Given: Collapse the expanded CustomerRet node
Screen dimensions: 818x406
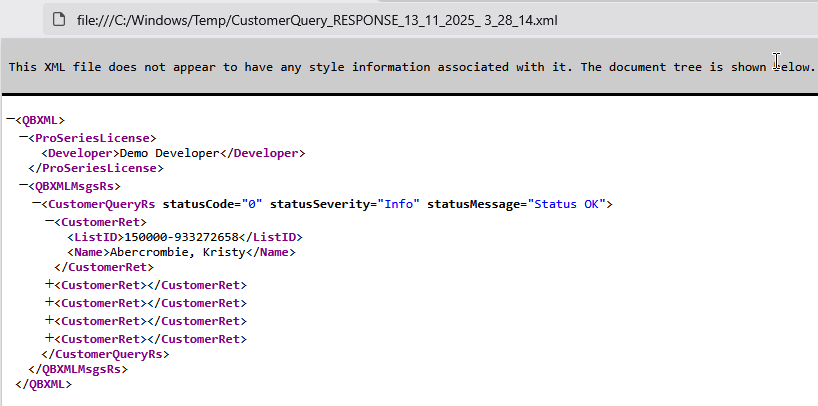Looking at the screenshot, I should point(49,220).
